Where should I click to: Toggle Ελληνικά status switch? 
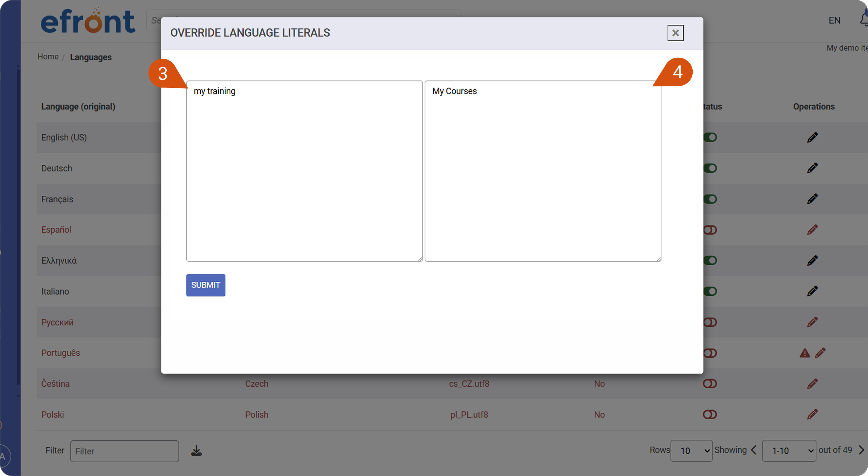point(710,261)
